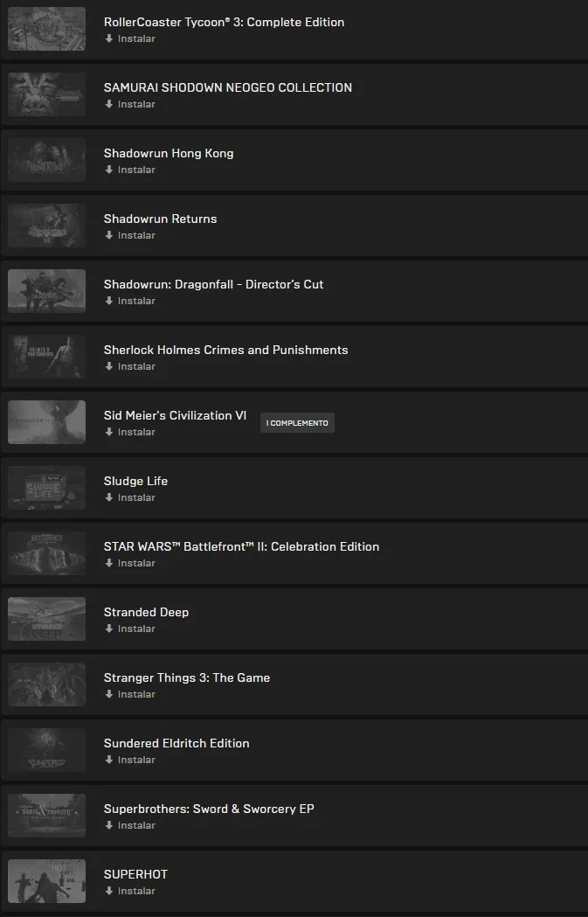Click the SUPERHOT cover thumbnail

(x=47, y=880)
